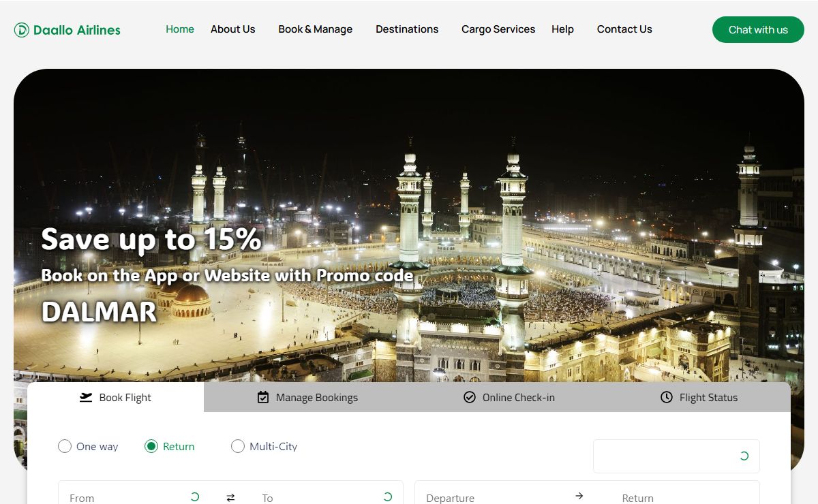Select the One way radio button
This screenshot has width=818, height=504.
pyautogui.click(x=65, y=446)
